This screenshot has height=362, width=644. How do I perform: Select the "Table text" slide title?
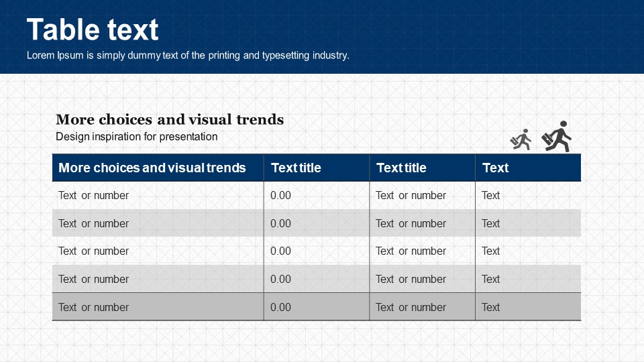93,30
